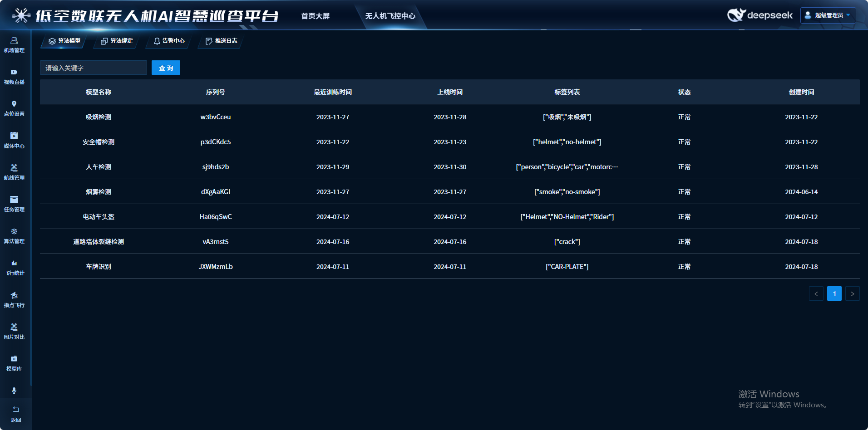The height and width of the screenshot is (430, 868).
Task: Open 图片对比 sidebar icon
Action: point(14,327)
